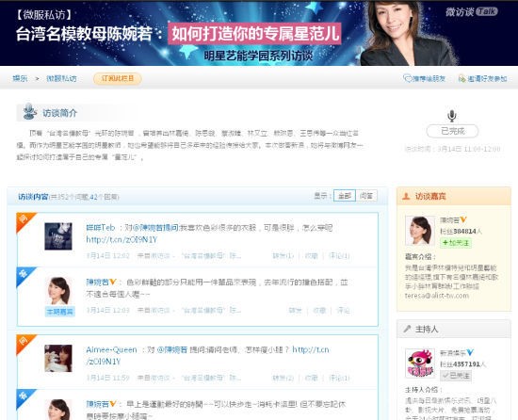Open the guest 陳婉若 sidebar avatar
The width and height of the screenshot is (518, 420).
(x=420, y=231)
